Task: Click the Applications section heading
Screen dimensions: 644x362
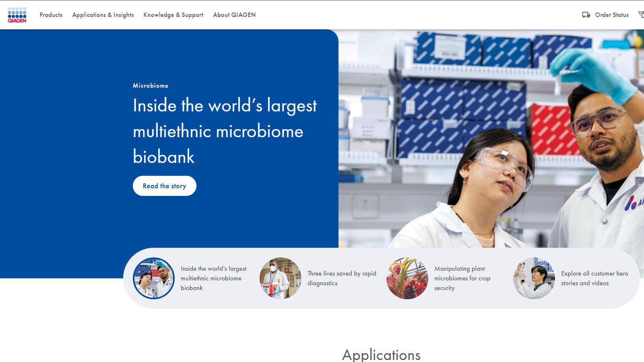Action: point(381,355)
